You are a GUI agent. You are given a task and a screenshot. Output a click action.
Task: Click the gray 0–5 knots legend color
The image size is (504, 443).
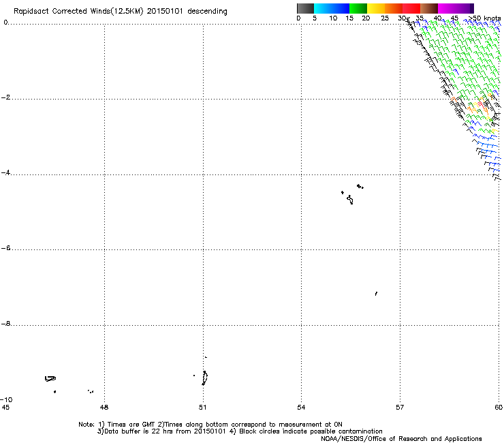pos(305,8)
